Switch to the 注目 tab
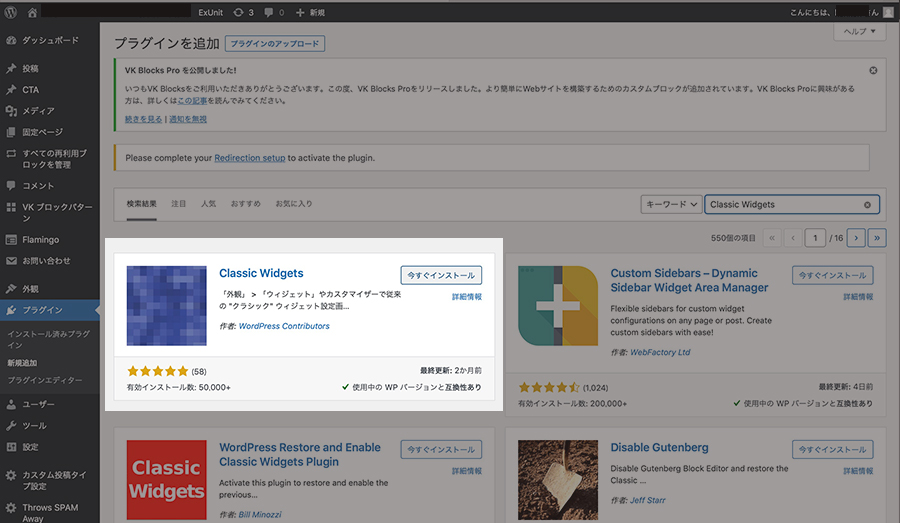The image size is (900, 523). coord(179,204)
